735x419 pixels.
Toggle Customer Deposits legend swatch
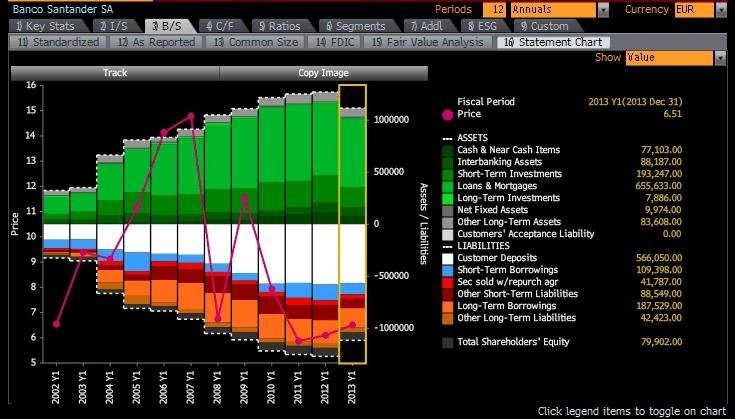pyautogui.click(x=448, y=258)
